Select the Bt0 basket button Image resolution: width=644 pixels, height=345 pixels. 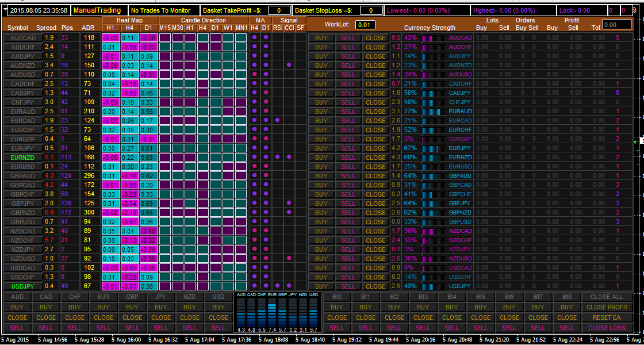tap(337, 297)
